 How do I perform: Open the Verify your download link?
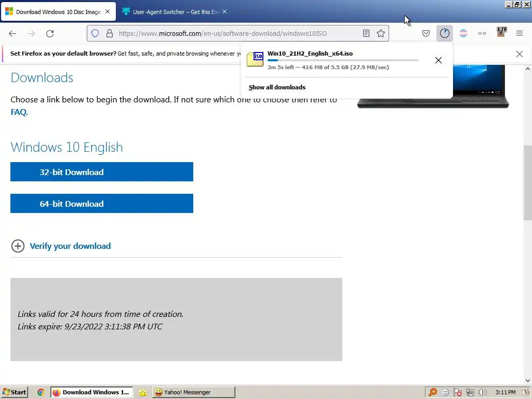[70, 246]
